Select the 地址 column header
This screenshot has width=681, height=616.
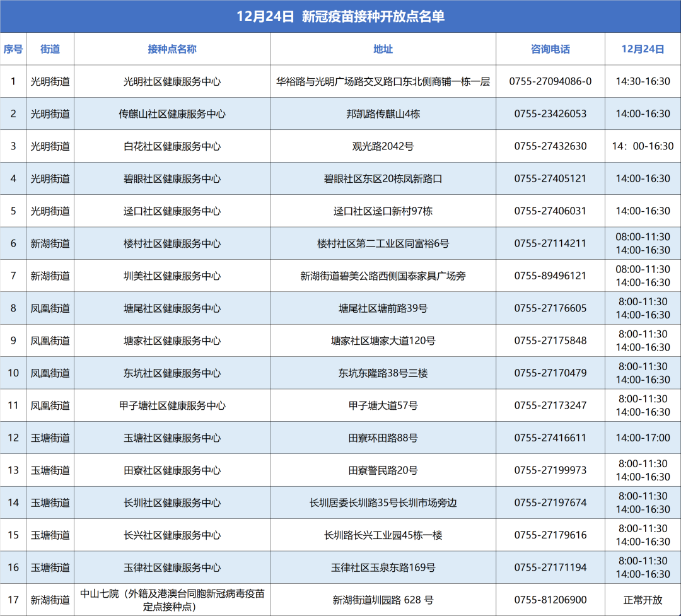(383, 49)
